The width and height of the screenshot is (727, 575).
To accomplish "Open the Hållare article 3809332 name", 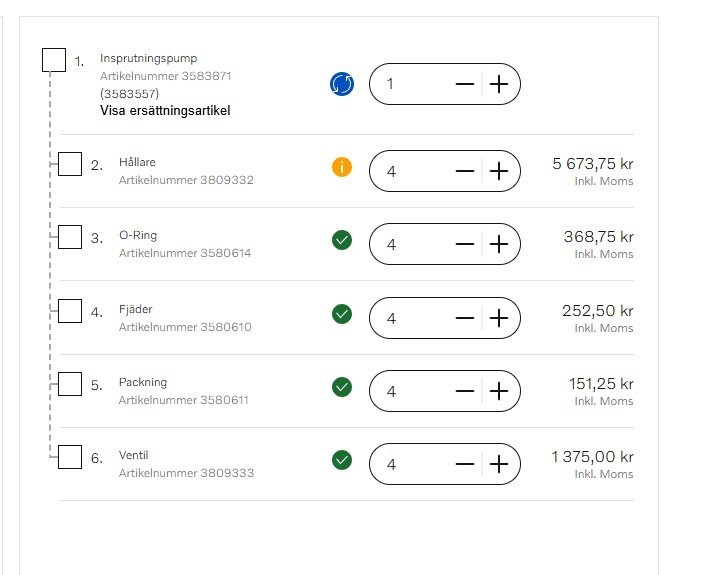I will click(137, 162).
